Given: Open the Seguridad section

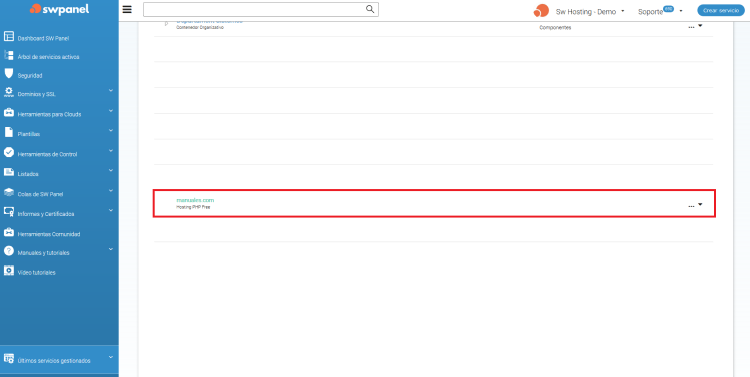Looking at the screenshot, I should click(30, 76).
